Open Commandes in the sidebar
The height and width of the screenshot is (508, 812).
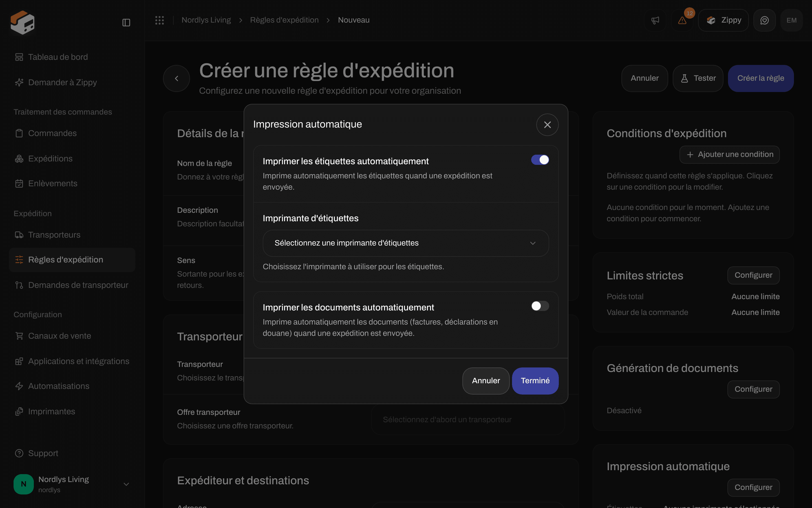click(x=72, y=133)
